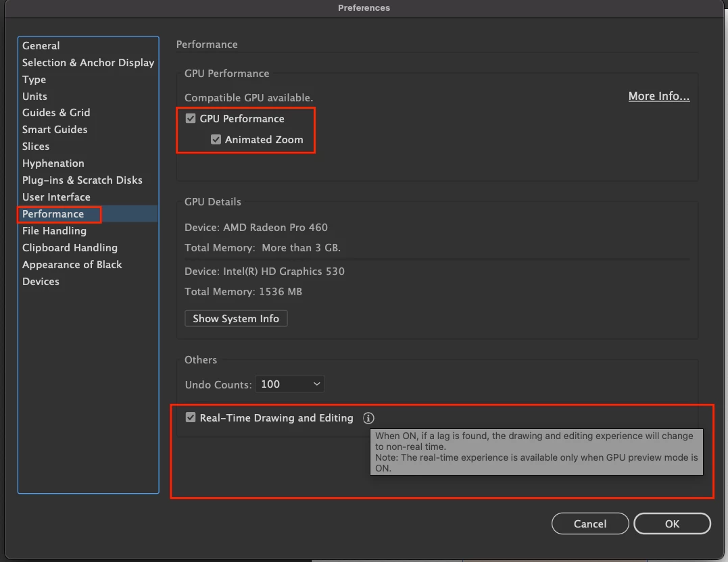728x562 pixels.
Task: Select the Performance category
Action: (x=89, y=214)
